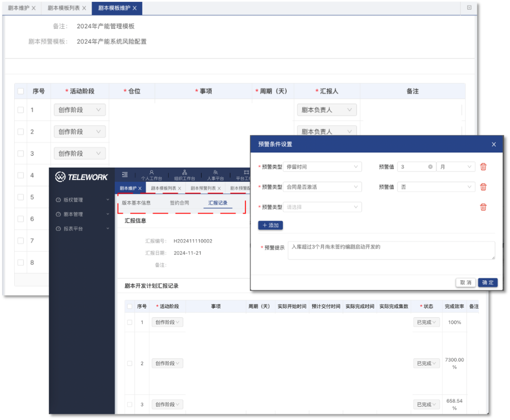The width and height of the screenshot is (510, 420).
Task: Open 预警类型 dropdown showing 合同是否激活
Action: click(x=323, y=187)
